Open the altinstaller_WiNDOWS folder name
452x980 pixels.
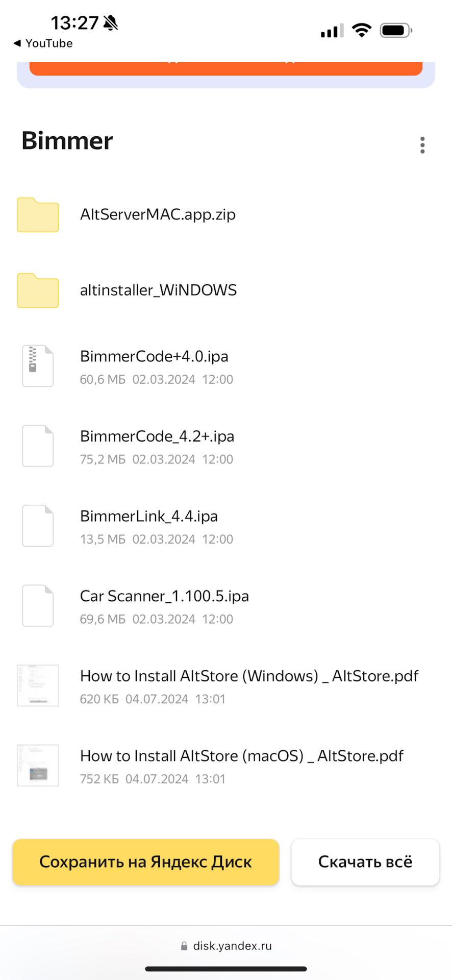coord(158,290)
